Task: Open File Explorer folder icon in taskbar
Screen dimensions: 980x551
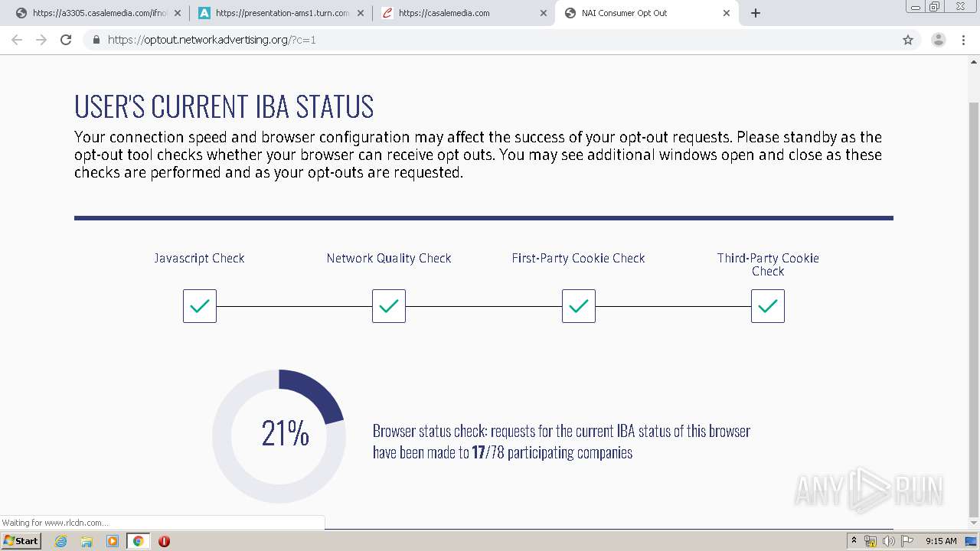Action: 87,541
